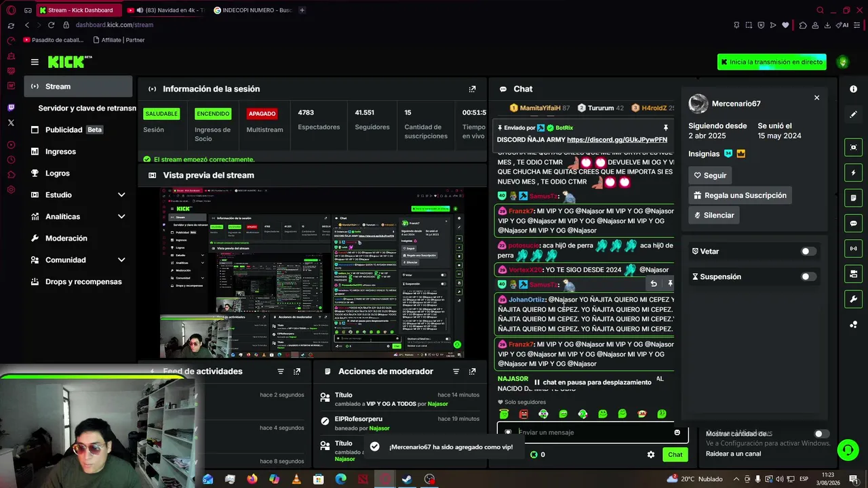Open Drops y recompensas in sidebar
Screen dimensions: 868x488
(79, 282)
